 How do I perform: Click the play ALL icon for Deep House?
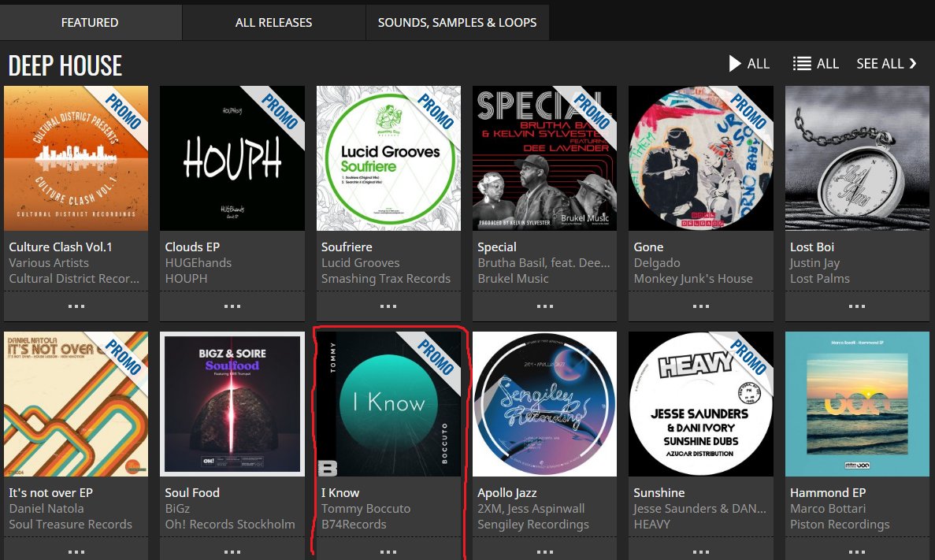tap(733, 63)
